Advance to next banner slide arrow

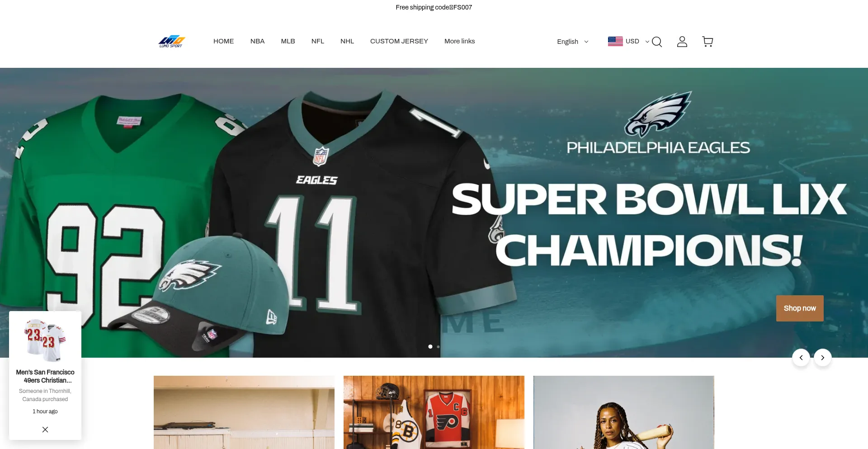pos(823,358)
